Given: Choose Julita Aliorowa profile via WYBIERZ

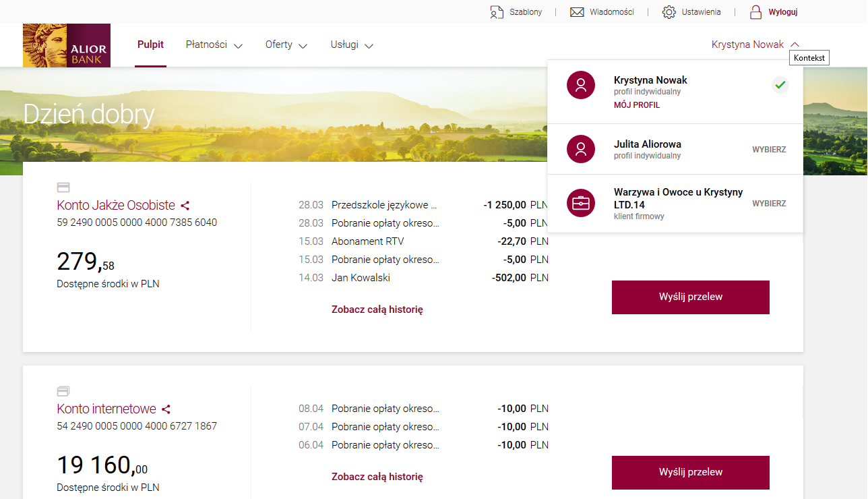Looking at the screenshot, I should [x=769, y=150].
